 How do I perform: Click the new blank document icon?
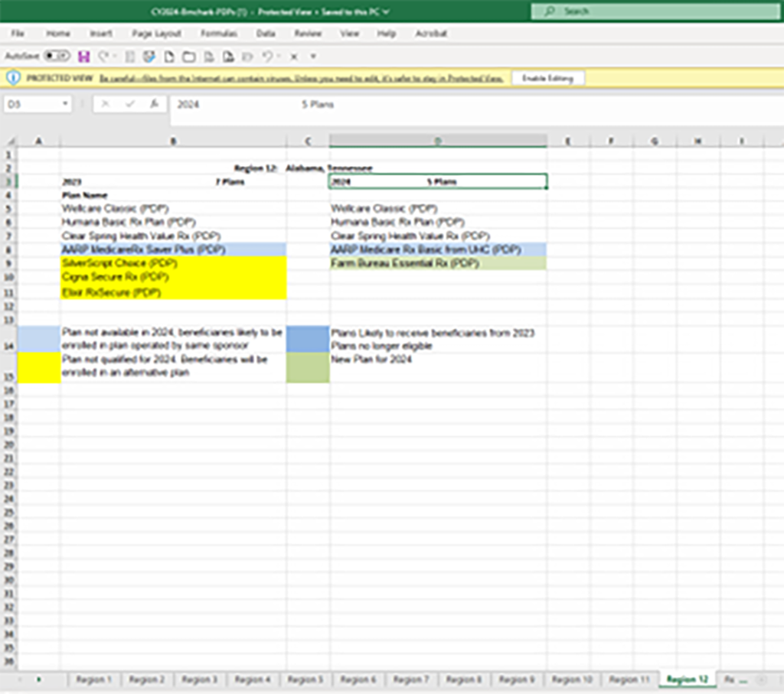169,57
